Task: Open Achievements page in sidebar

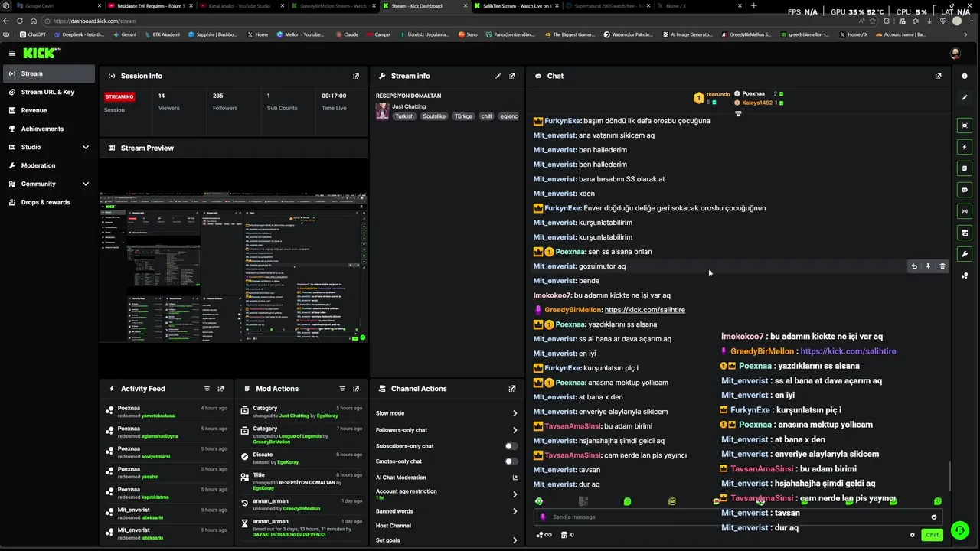Action: point(50,129)
